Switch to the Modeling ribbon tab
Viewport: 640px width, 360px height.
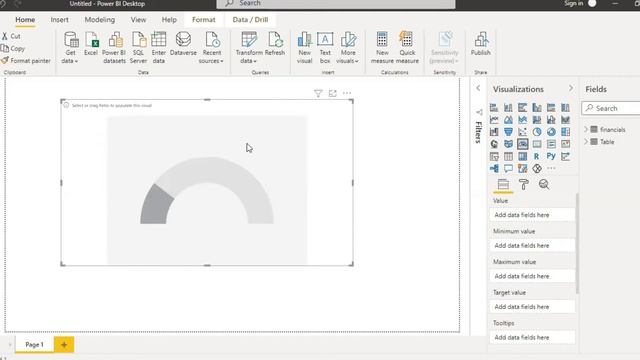tap(100, 20)
